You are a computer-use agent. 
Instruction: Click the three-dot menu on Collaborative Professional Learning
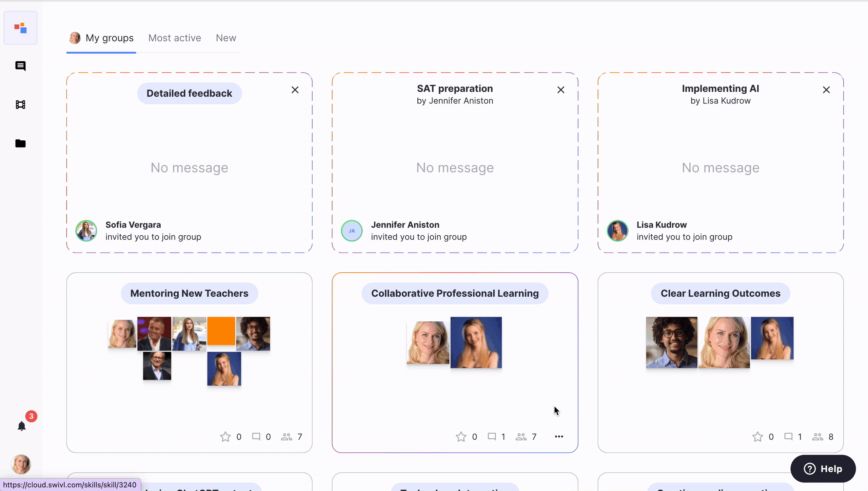tap(559, 436)
